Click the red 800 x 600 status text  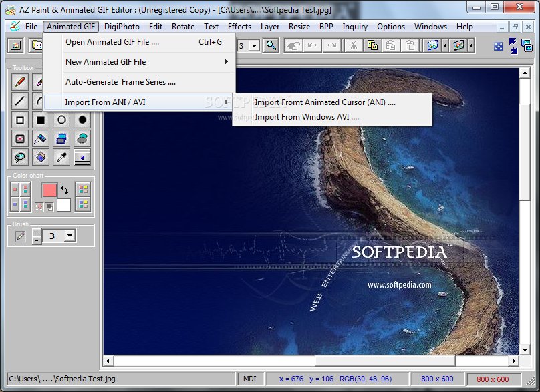coord(493,379)
